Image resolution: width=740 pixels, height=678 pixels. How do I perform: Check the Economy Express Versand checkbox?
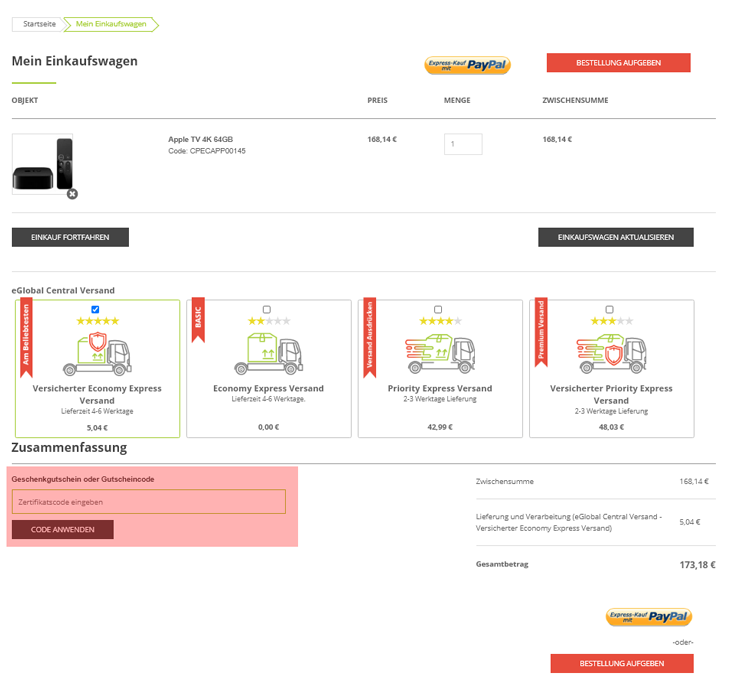tap(267, 310)
